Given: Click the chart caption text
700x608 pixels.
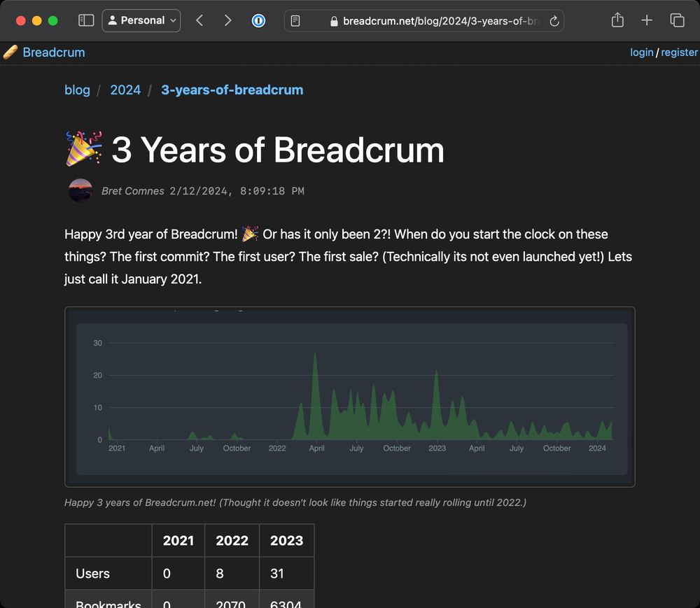Looking at the screenshot, I should pos(295,502).
